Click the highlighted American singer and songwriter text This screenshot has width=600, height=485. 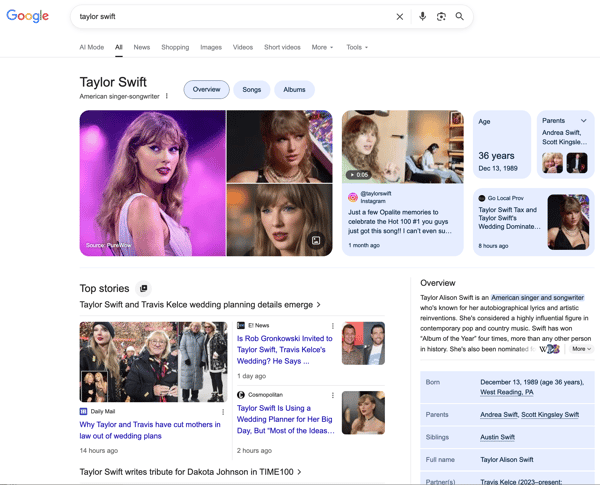(537, 297)
